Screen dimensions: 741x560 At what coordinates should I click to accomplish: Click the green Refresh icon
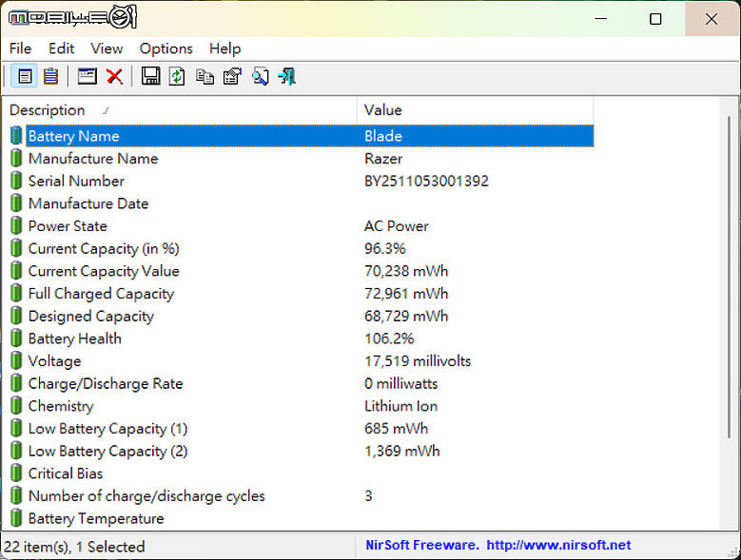177,76
